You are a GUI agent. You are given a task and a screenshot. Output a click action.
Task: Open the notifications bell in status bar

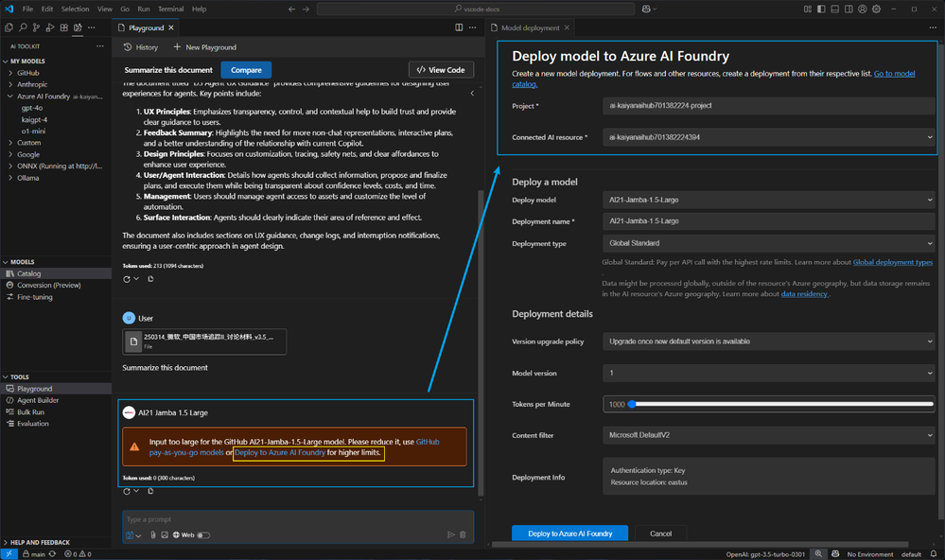pos(933,554)
